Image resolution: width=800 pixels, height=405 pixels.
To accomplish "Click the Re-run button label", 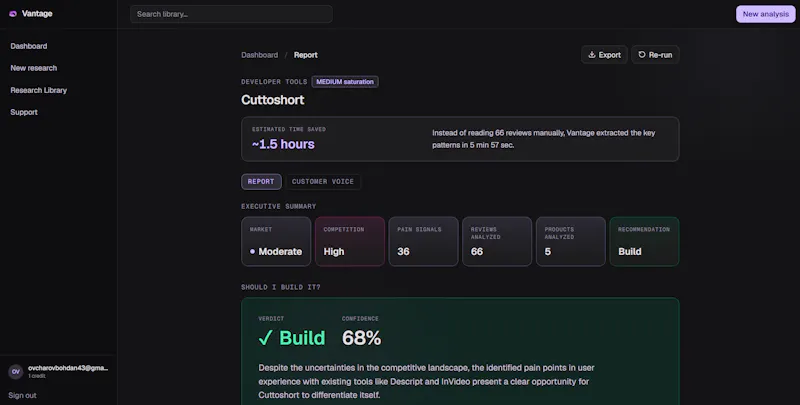I will pos(660,55).
